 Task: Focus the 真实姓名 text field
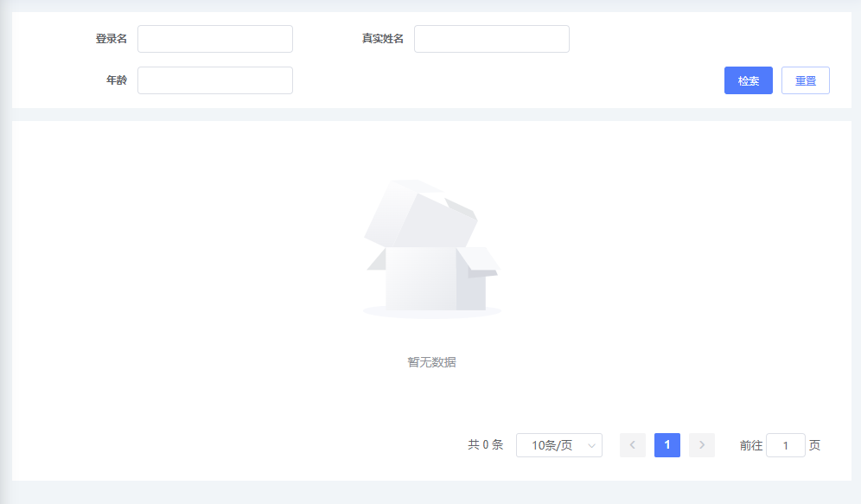pos(491,38)
